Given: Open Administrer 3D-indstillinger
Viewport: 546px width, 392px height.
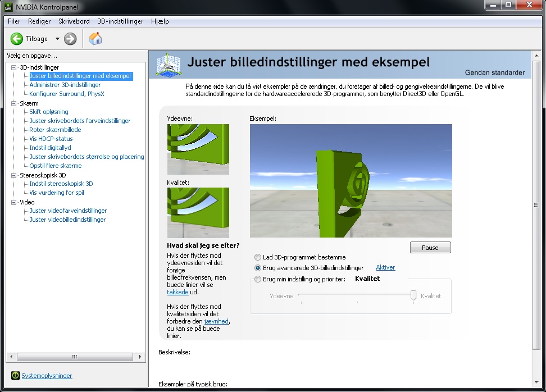Looking at the screenshot, I should click(65, 85).
